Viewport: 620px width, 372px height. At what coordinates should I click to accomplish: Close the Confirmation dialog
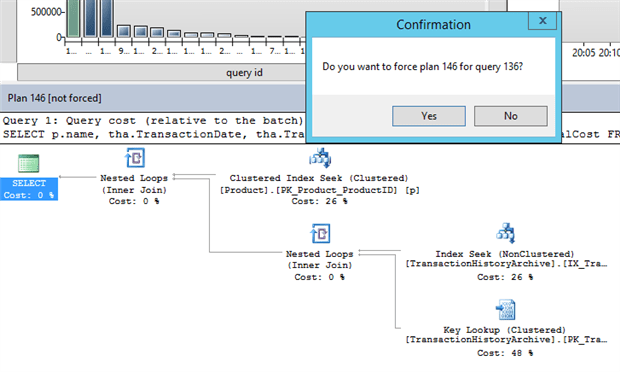point(542,21)
